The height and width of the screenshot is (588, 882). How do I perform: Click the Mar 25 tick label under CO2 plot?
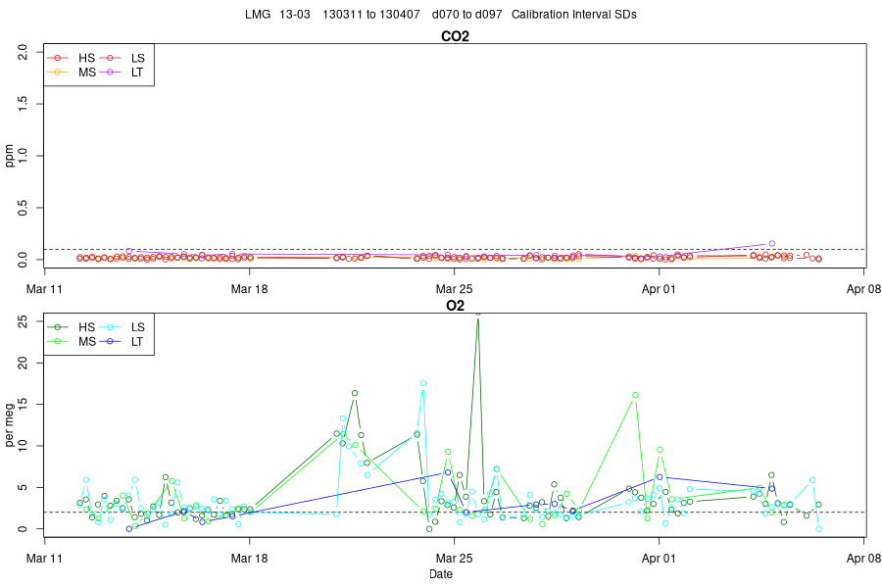click(x=454, y=289)
